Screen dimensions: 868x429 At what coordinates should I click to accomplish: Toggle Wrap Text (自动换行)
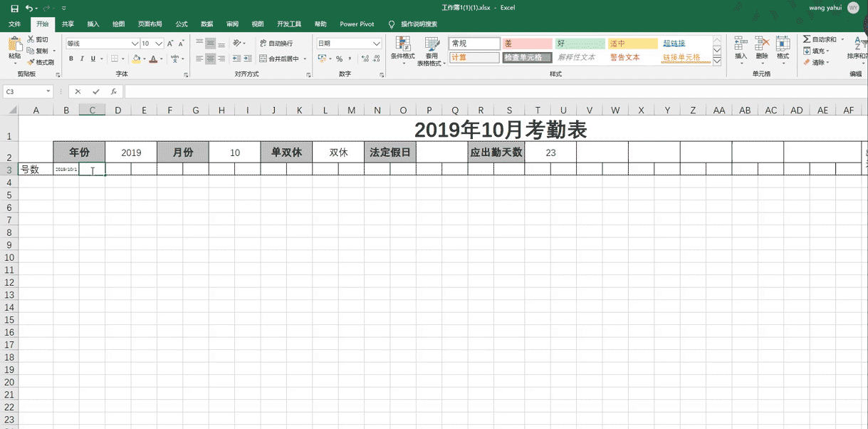tap(276, 43)
